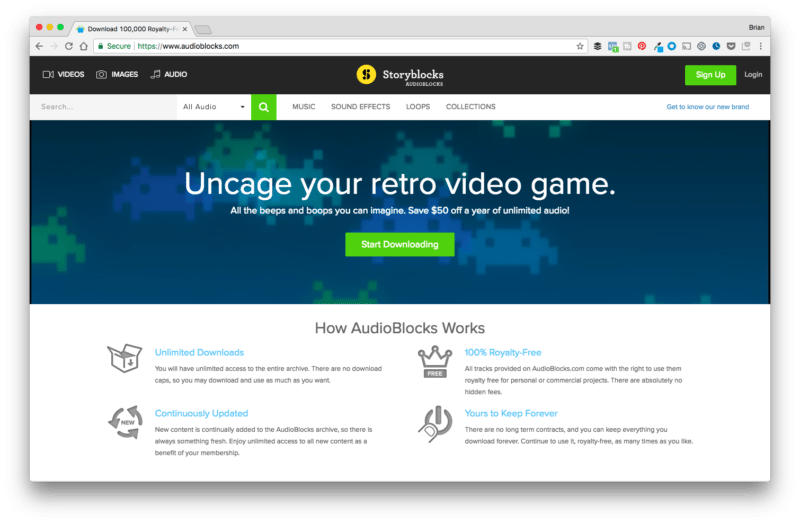This screenshot has height=524, width=800.
Task: Focus the Search input field
Action: [x=104, y=107]
